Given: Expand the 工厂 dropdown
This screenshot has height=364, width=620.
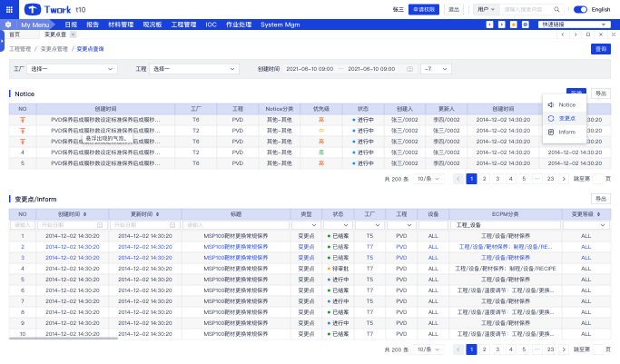Looking at the screenshot, I should click(73, 68).
